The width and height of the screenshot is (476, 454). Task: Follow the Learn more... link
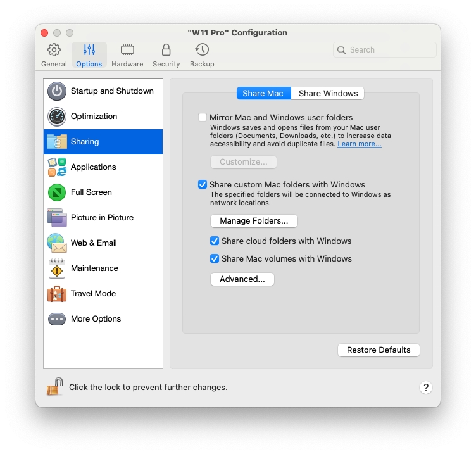pos(359,144)
